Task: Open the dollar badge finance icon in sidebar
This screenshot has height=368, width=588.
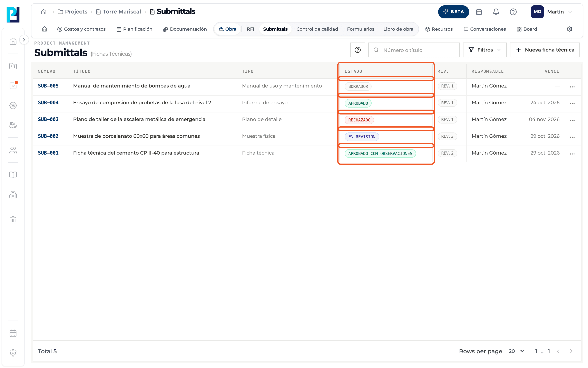Action: [x=13, y=105]
